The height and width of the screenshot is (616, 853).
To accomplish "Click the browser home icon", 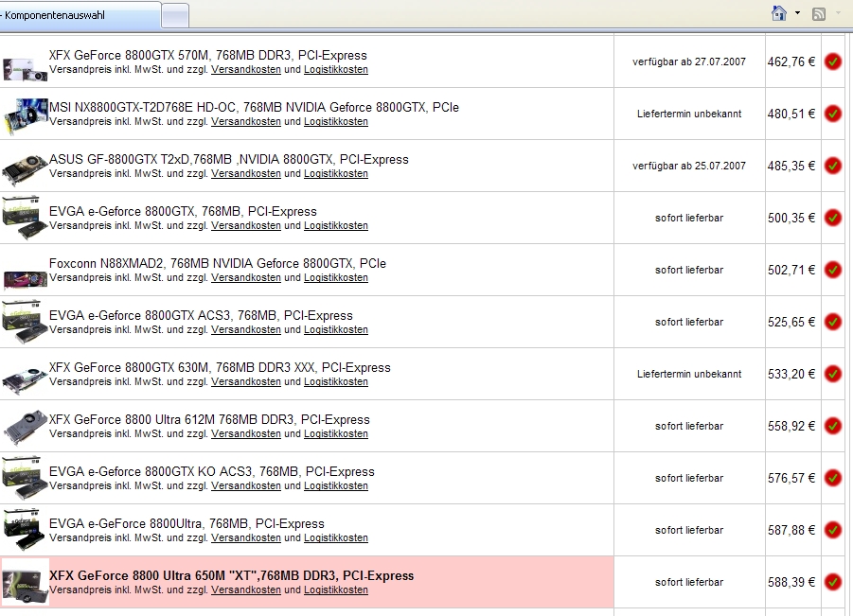I will point(779,13).
